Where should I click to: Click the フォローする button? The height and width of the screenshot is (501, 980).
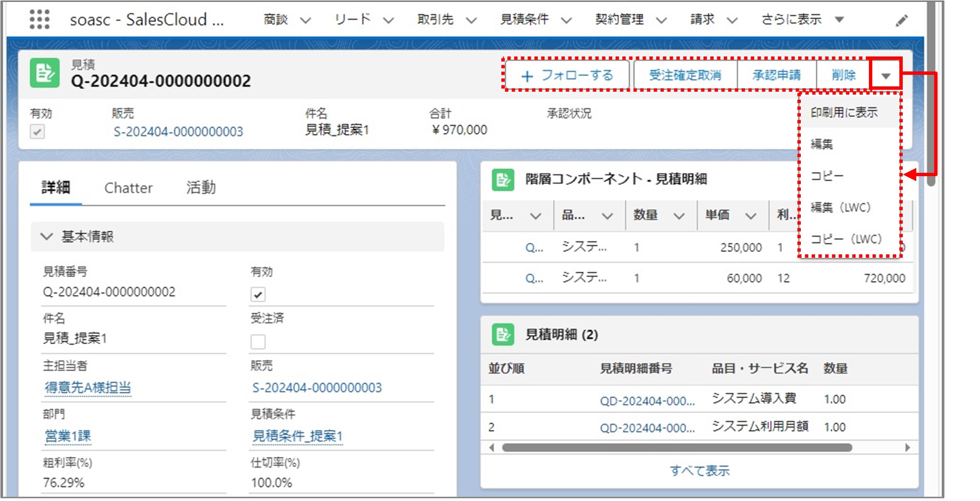[x=567, y=75]
